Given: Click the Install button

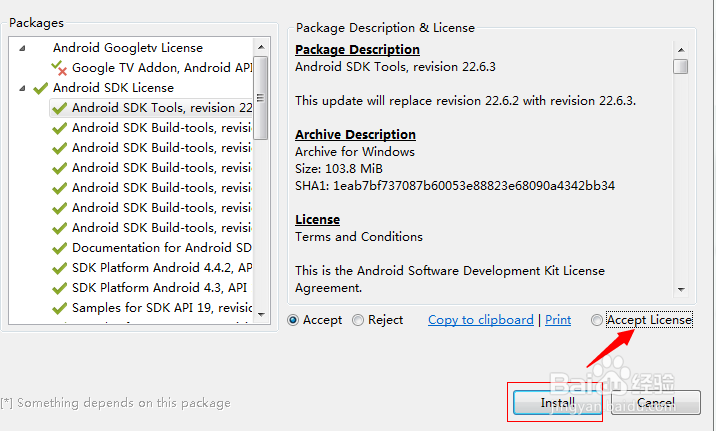Looking at the screenshot, I should [557, 402].
